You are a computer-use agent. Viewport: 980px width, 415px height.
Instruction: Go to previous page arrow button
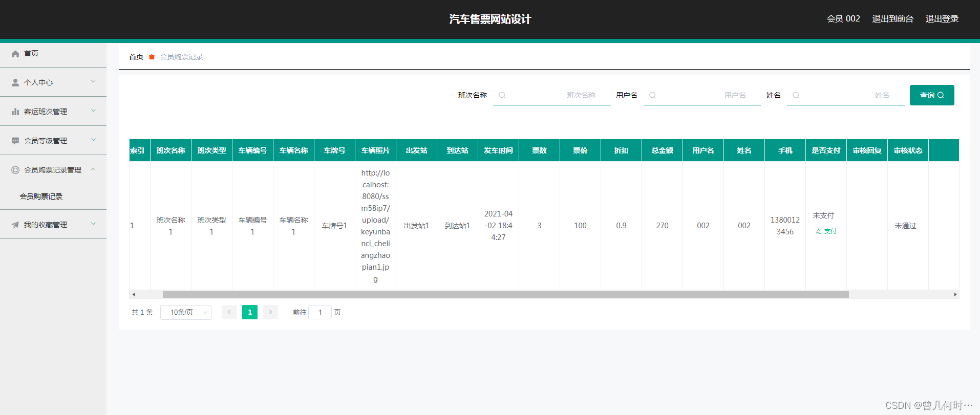pos(229,312)
